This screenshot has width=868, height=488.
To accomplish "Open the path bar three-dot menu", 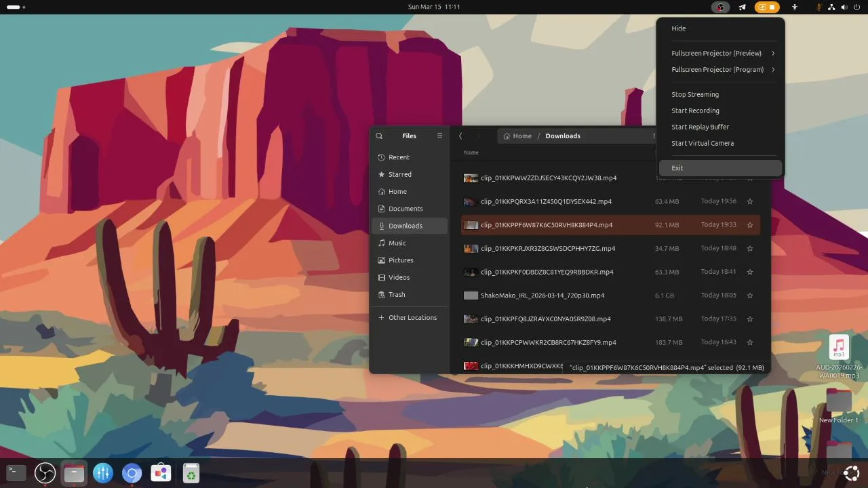I will [654, 136].
